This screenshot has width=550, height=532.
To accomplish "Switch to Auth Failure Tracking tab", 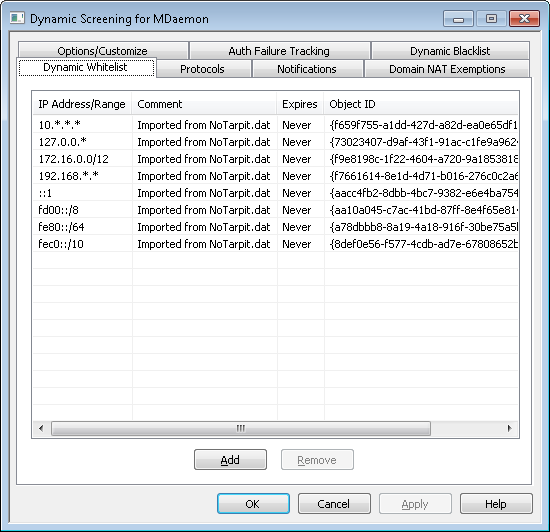I will (279, 50).
